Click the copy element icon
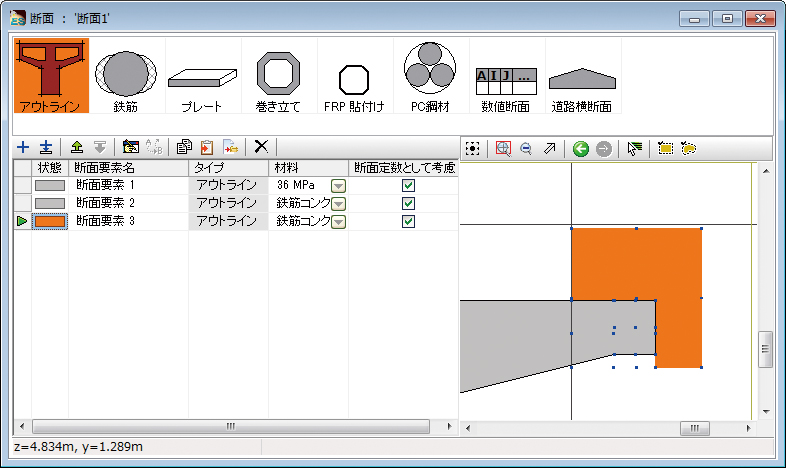Image resolution: width=786 pixels, height=468 pixels. point(184,147)
